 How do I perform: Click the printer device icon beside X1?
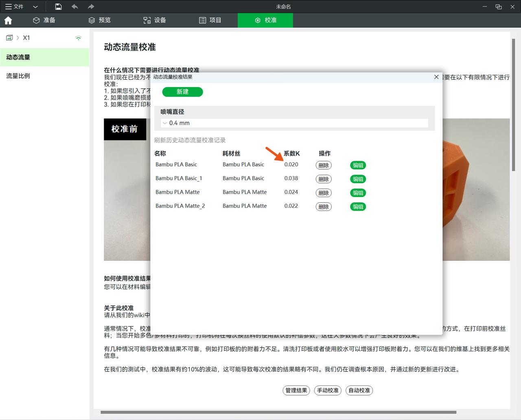tap(9, 38)
